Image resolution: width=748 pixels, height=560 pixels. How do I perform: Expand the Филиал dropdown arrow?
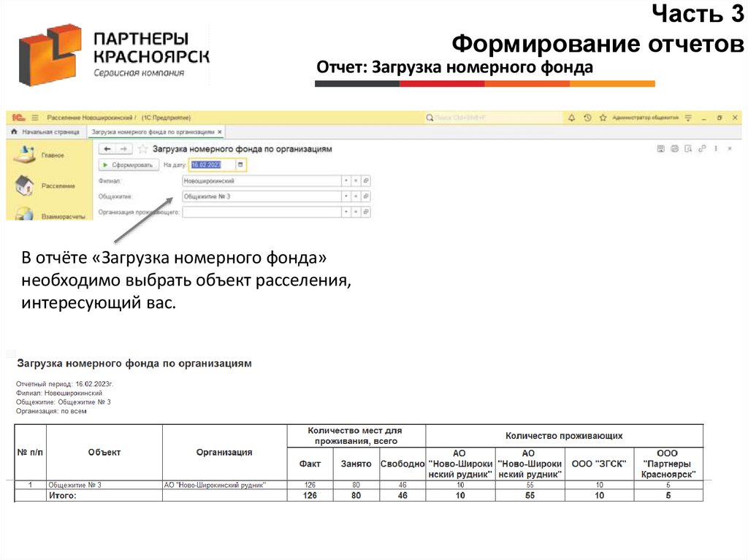[346, 181]
